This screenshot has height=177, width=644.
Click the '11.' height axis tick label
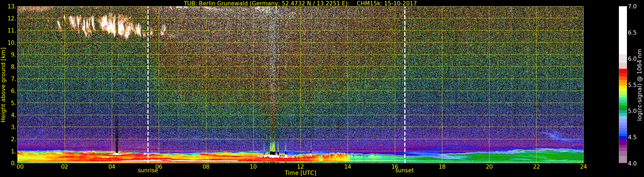[12, 31]
